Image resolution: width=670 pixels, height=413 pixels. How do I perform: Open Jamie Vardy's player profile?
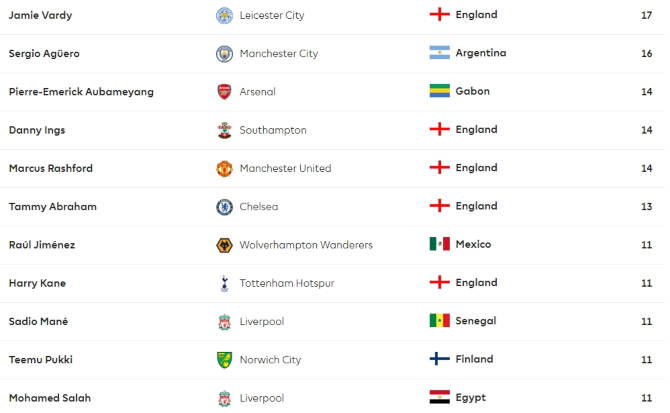click(41, 15)
